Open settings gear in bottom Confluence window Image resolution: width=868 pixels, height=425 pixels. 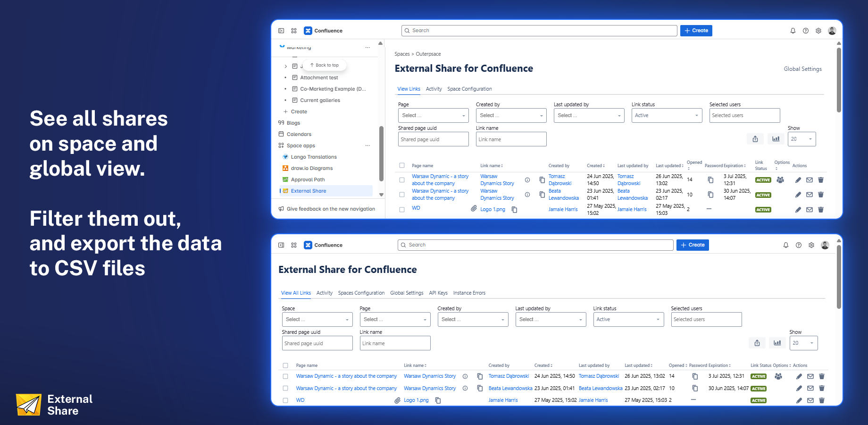click(x=811, y=245)
